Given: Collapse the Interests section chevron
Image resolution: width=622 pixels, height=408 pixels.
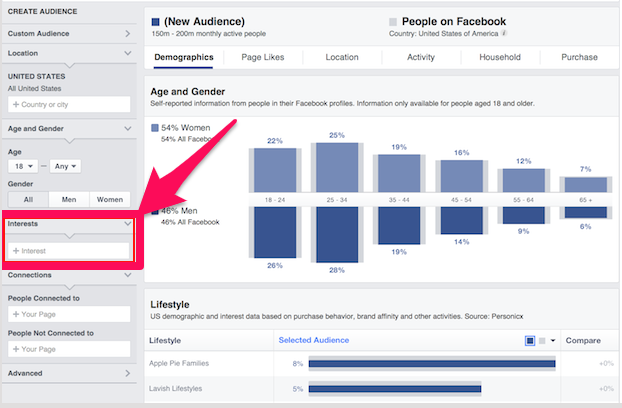Looking at the screenshot, I should pos(127,224).
